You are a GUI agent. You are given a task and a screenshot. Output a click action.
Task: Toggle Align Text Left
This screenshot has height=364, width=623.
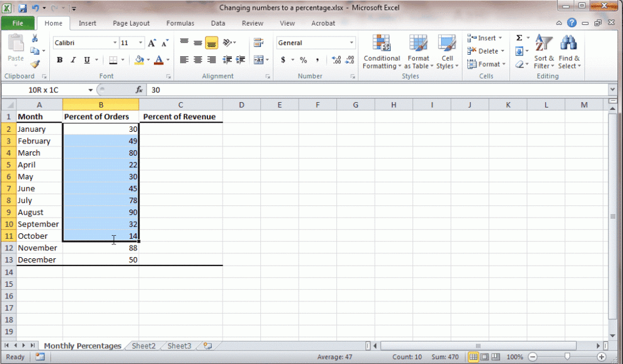tap(184, 60)
